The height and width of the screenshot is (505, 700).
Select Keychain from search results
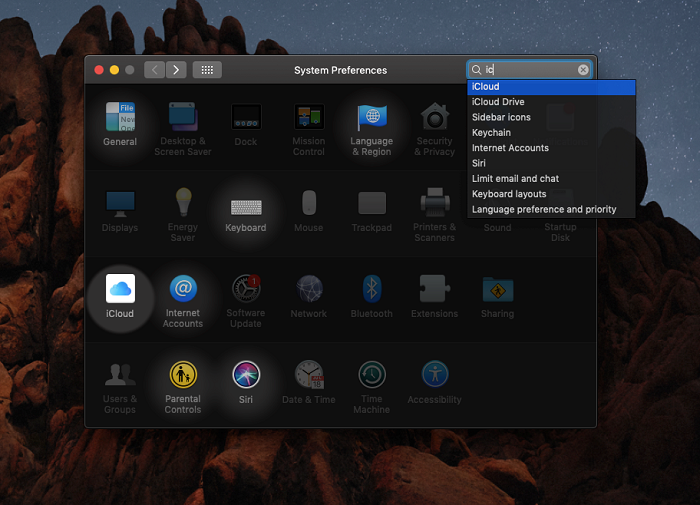[491, 133]
